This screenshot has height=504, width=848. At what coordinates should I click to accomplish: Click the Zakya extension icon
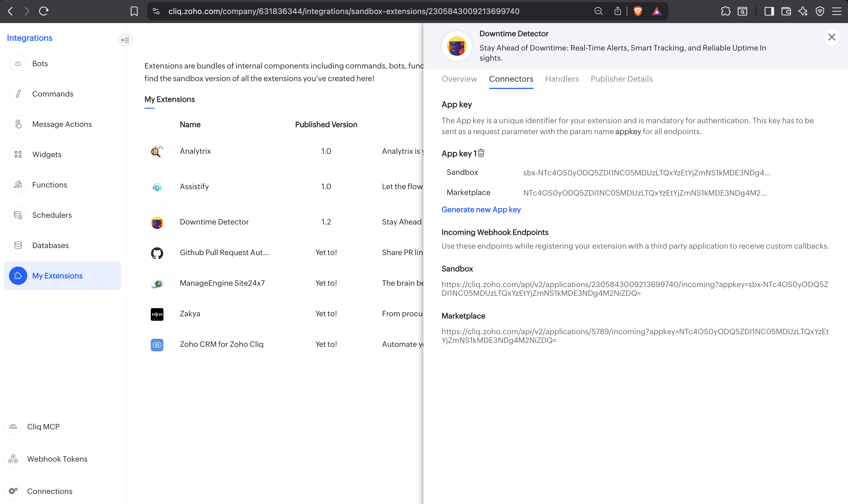tap(157, 314)
